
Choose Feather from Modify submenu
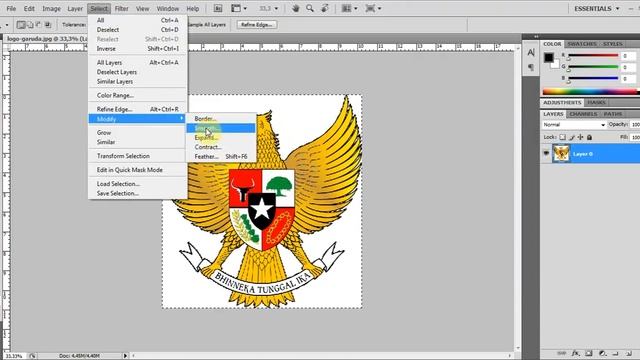coord(221,156)
